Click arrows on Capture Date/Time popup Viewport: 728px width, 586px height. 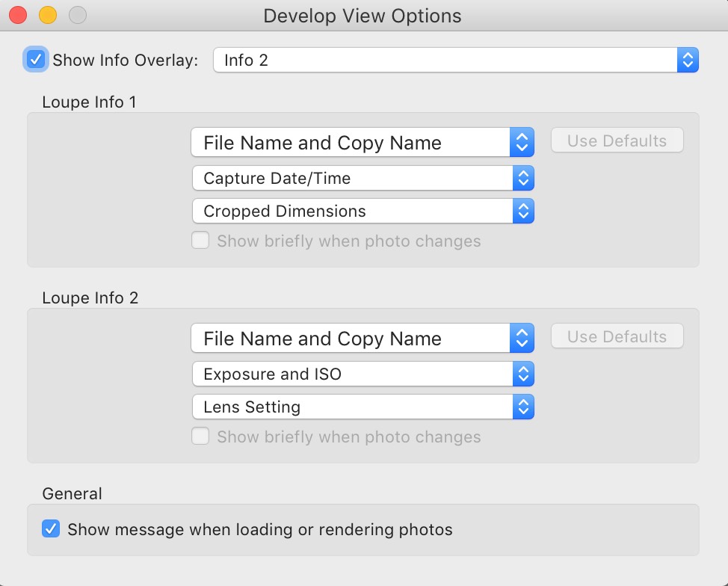click(x=523, y=179)
